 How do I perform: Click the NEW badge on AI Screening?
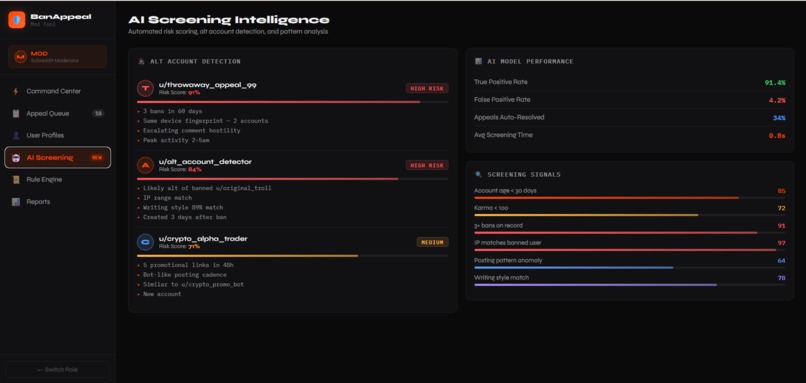click(97, 158)
